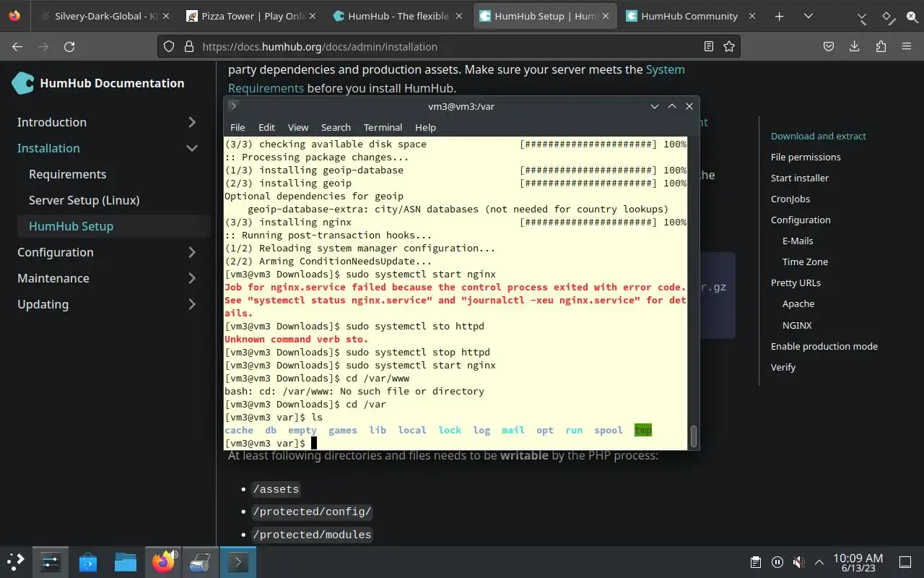This screenshot has width=924, height=578.
Task: Open terminal View menu
Action: 298,127
